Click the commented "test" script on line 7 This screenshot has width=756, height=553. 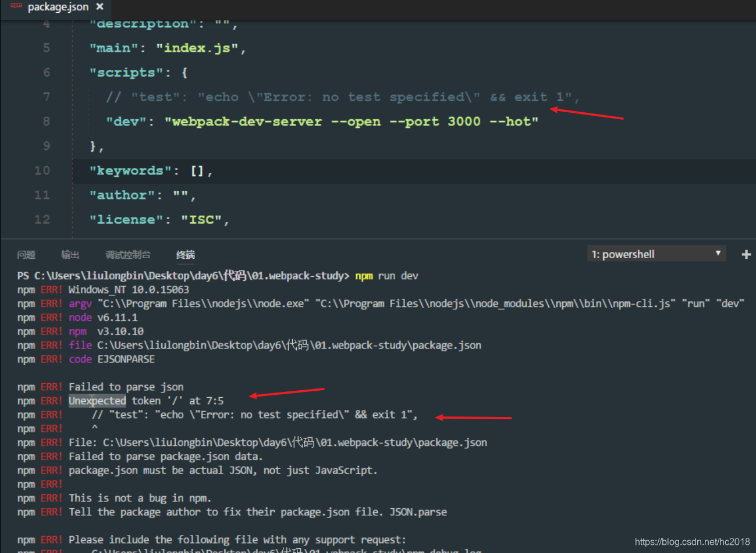pyautogui.click(x=342, y=97)
